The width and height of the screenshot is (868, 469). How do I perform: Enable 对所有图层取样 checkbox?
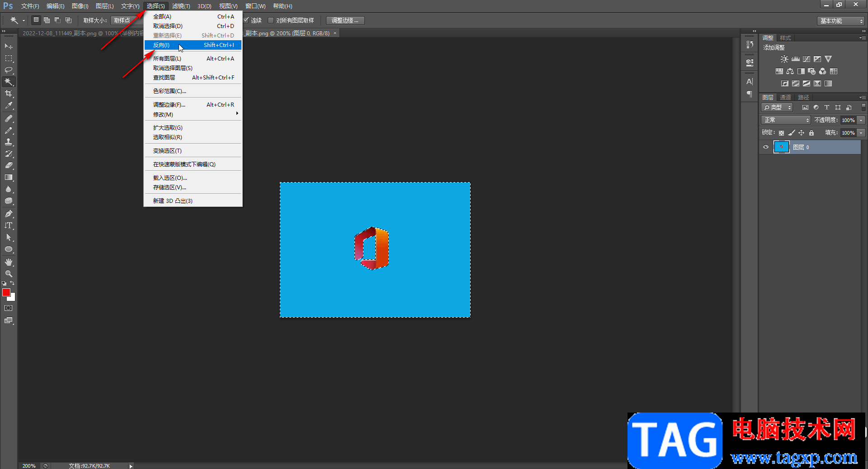click(271, 20)
